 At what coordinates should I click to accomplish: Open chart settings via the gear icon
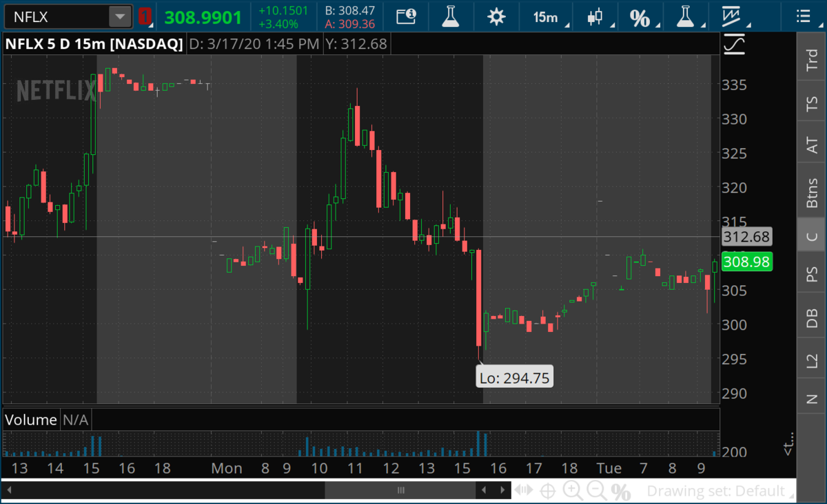(496, 17)
